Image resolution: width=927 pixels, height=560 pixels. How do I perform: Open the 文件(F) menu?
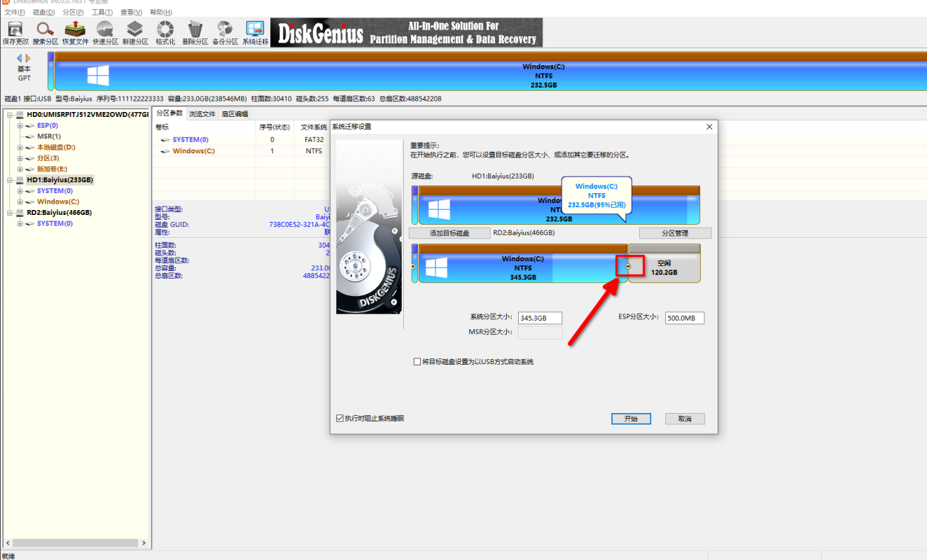(15, 13)
